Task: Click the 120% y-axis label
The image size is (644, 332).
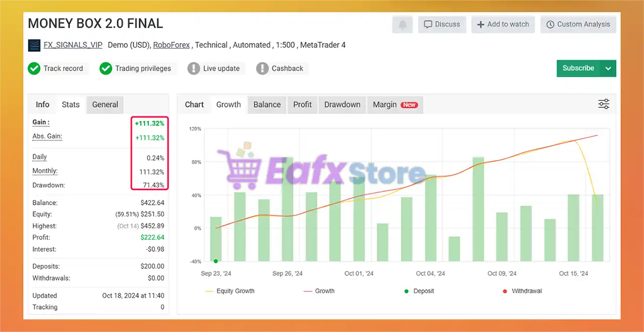Action: point(195,129)
